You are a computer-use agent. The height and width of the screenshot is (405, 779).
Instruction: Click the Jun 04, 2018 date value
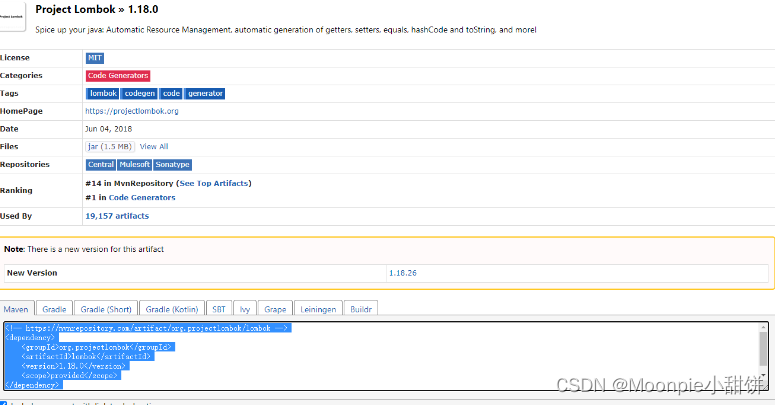pyautogui.click(x=108, y=129)
